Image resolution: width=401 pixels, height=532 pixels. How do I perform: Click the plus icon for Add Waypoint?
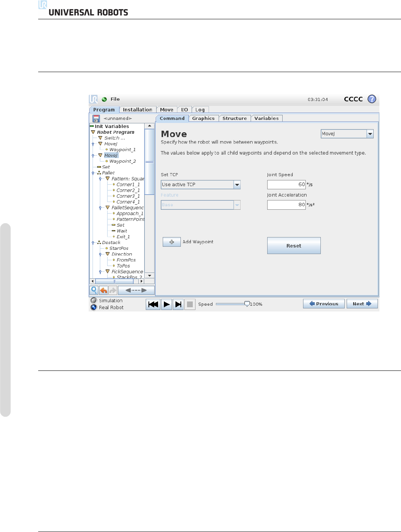tap(172, 242)
